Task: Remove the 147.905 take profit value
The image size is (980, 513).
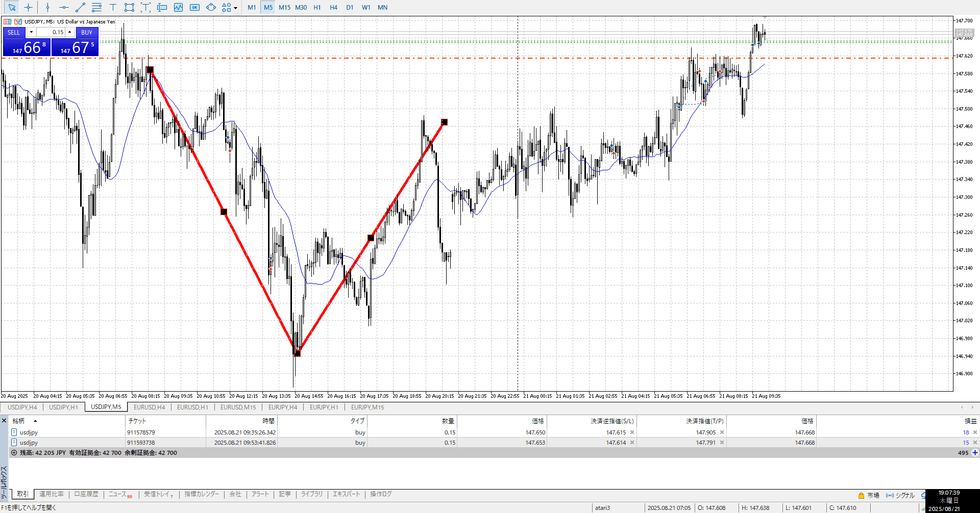Action: click(x=722, y=432)
